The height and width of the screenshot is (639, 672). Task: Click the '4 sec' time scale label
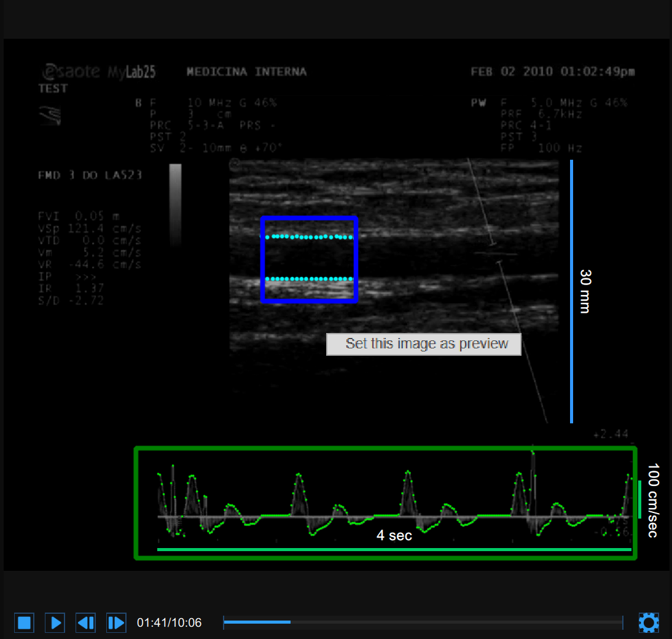[x=394, y=536]
